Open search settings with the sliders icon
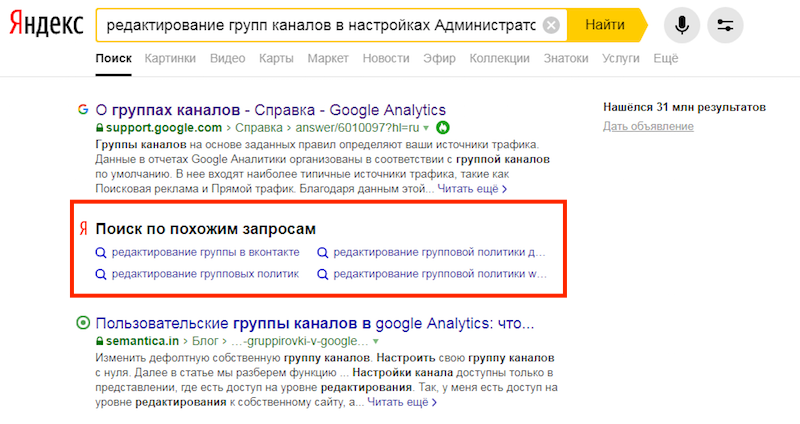Screen dimensions: 800x424 coord(725,25)
